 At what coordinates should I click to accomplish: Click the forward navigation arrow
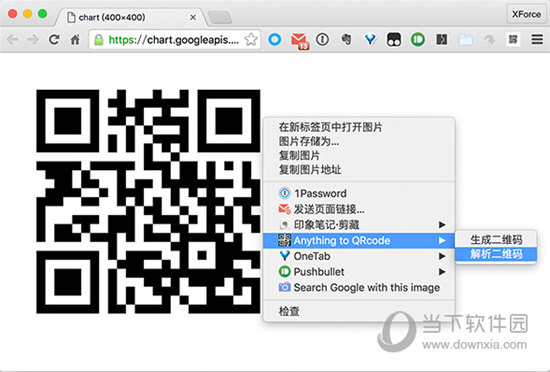tap(33, 39)
